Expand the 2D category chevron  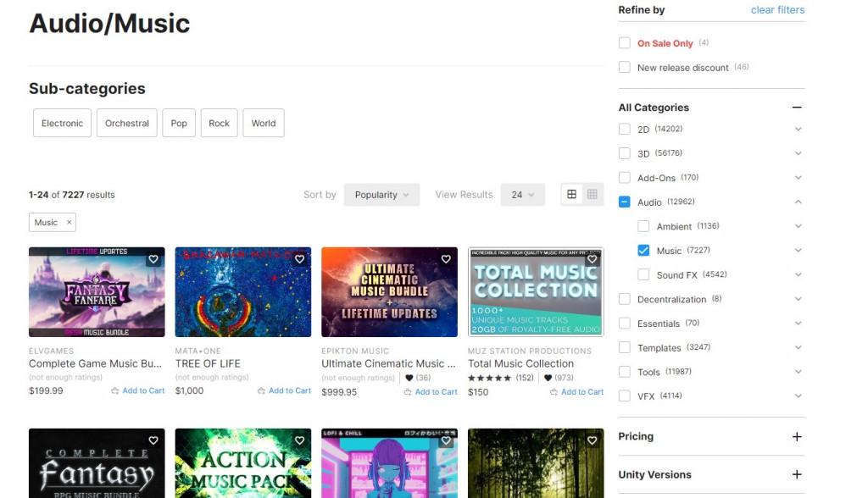pos(798,129)
